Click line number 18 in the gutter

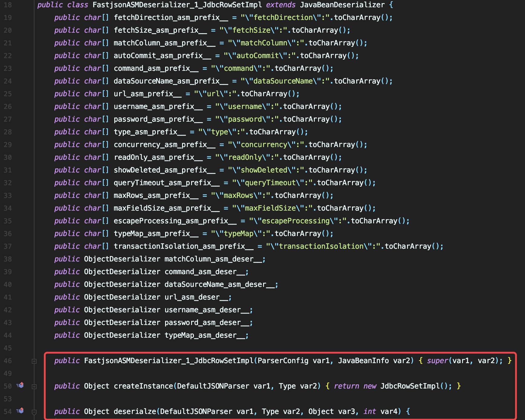[x=8, y=5]
